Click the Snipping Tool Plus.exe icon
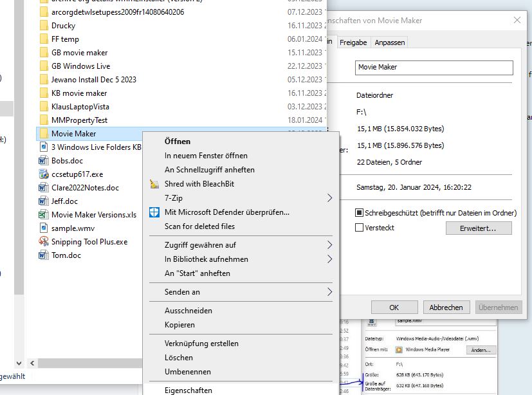The width and height of the screenshot is (532, 395). point(44,242)
